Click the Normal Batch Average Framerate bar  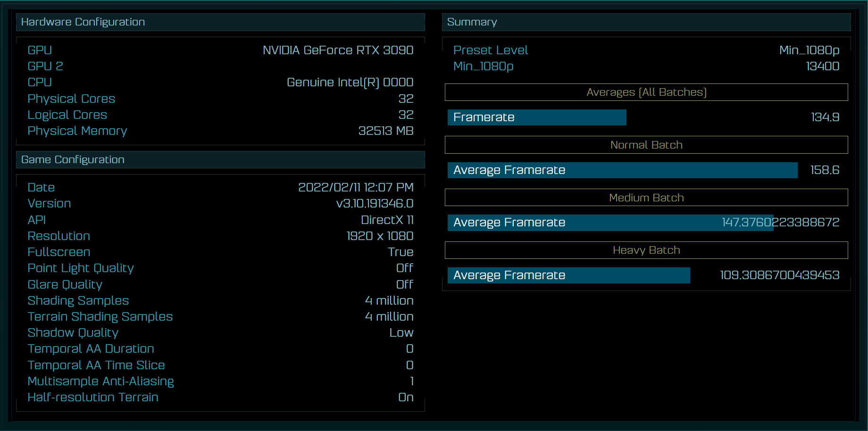tap(622, 170)
